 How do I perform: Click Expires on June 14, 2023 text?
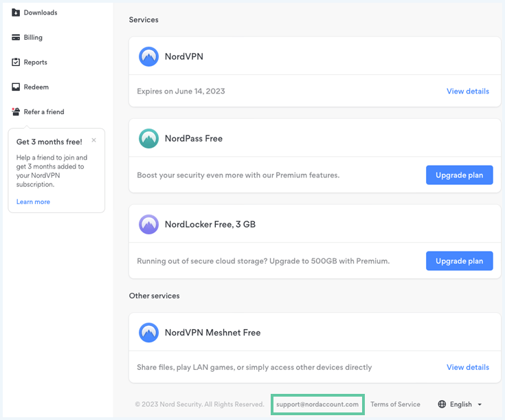coord(181,91)
